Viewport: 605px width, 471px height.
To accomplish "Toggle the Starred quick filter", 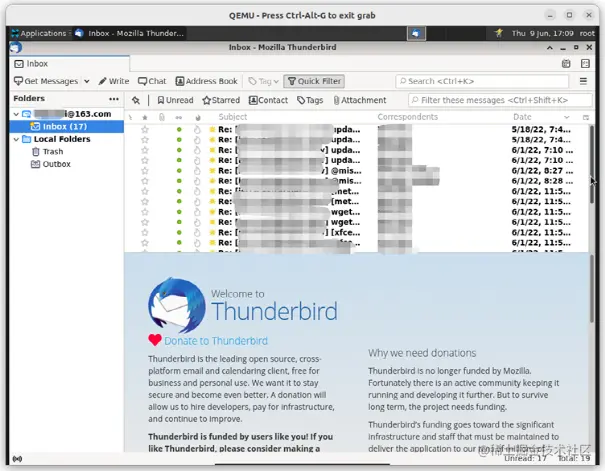I will (221, 100).
